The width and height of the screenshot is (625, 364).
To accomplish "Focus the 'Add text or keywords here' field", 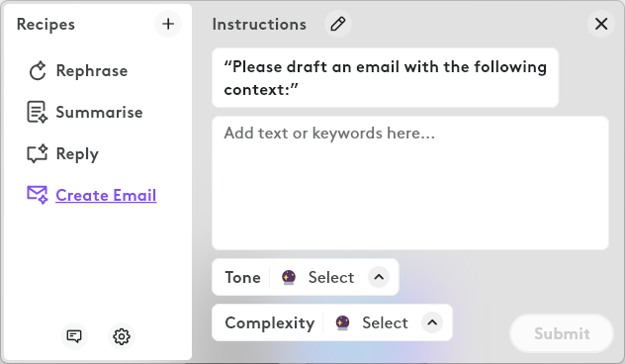I will pos(410,183).
